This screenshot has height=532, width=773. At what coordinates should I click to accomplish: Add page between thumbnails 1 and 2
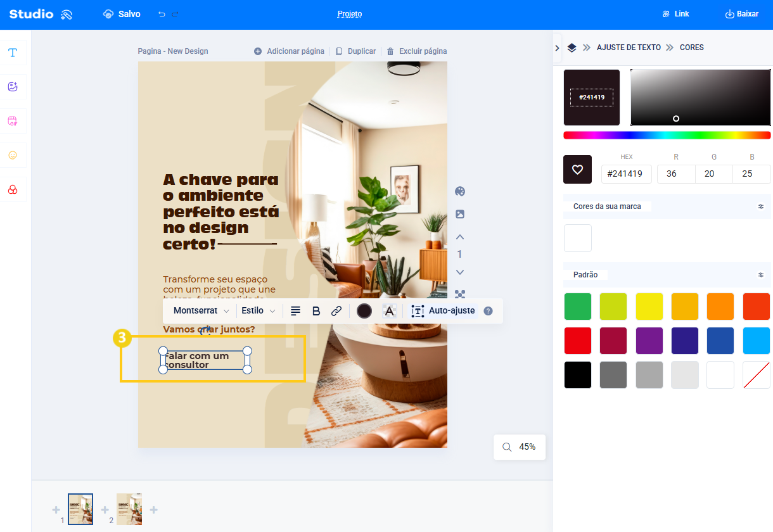coord(105,510)
